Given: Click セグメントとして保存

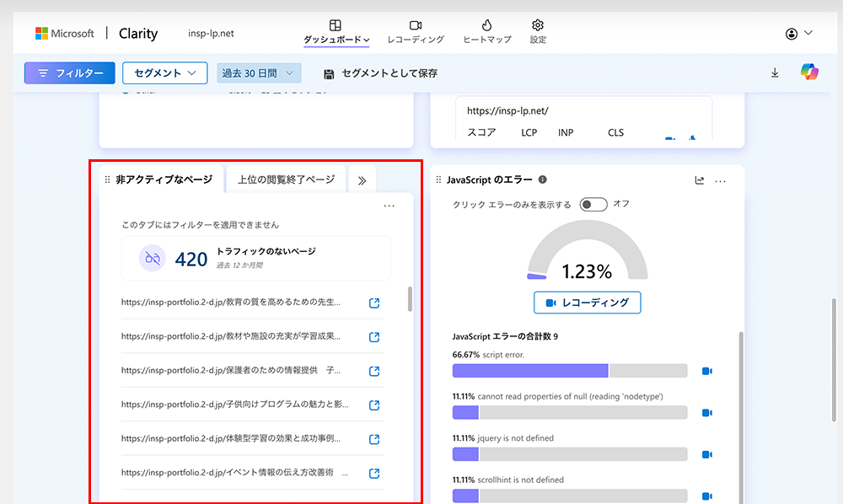Looking at the screenshot, I should click(380, 73).
